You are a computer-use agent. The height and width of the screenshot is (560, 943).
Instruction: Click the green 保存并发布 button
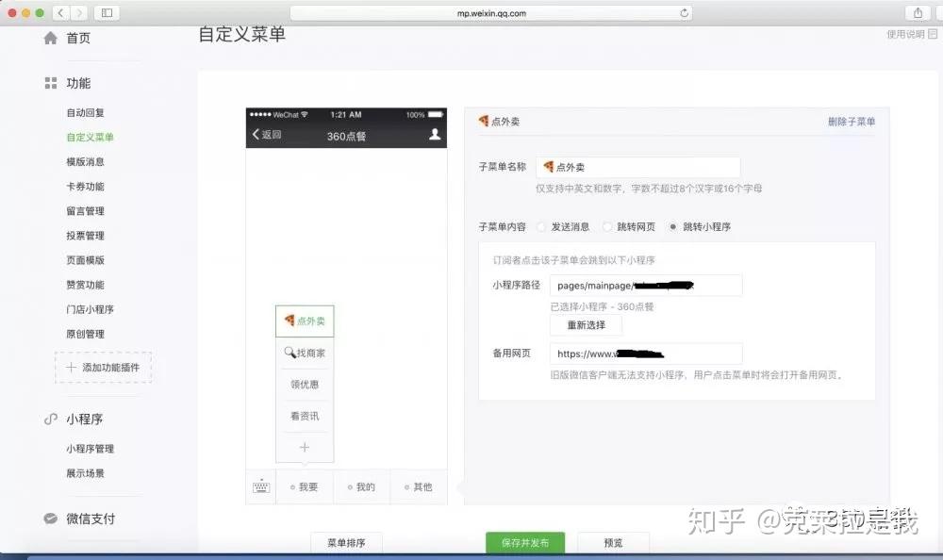tap(525, 542)
